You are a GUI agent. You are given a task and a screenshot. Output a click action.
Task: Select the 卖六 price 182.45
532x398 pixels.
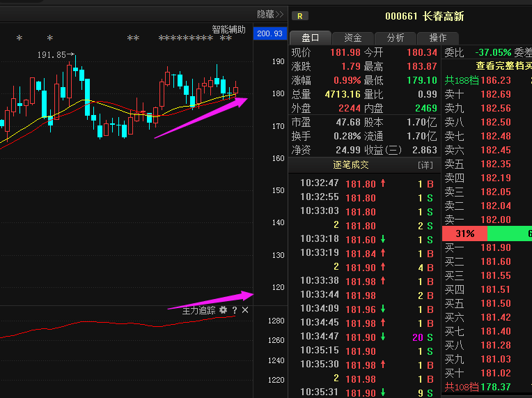[x=496, y=150]
